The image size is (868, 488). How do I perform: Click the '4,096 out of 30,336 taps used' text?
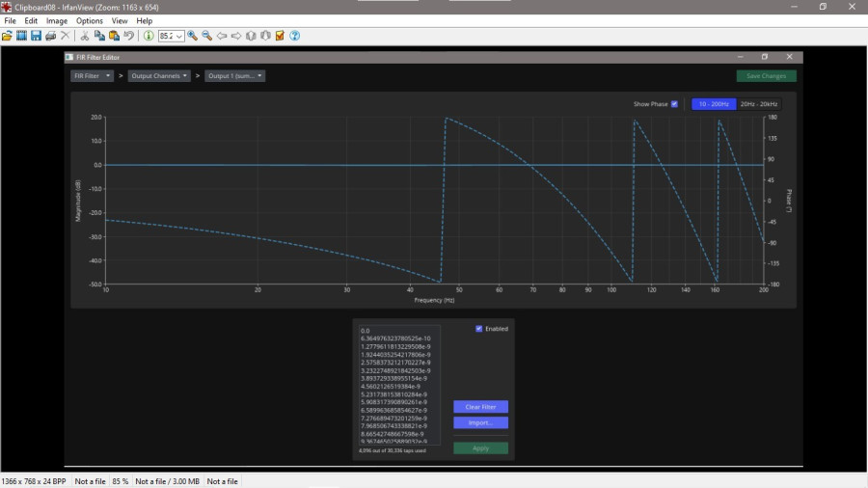coord(393,450)
